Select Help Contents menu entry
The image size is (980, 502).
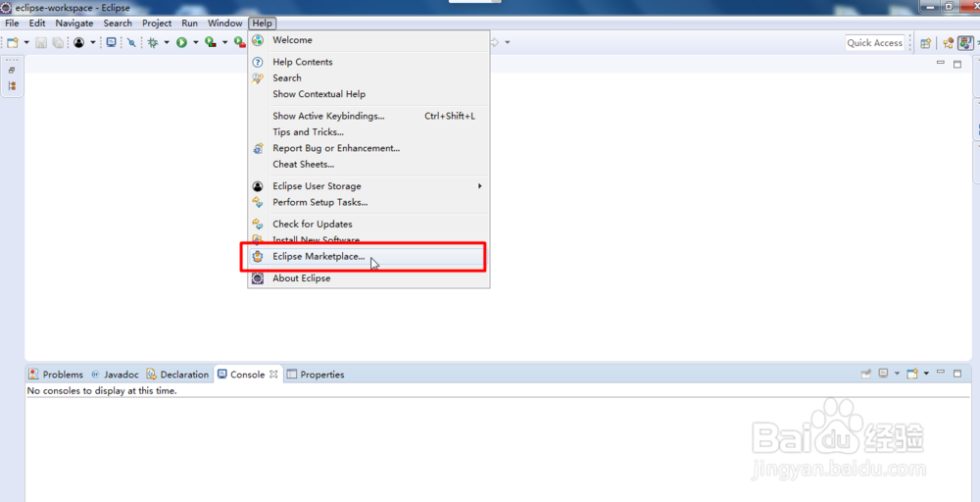coord(368,62)
